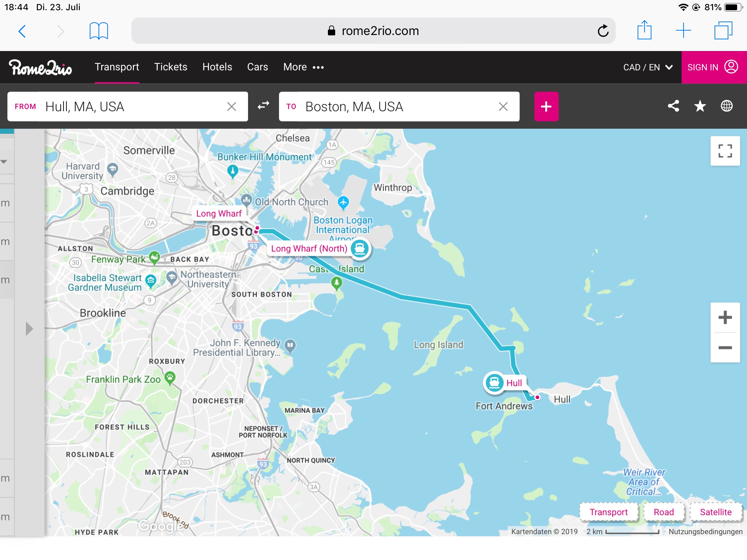Expand the More menu
This screenshot has width=747, height=560.
click(x=303, y=67)
